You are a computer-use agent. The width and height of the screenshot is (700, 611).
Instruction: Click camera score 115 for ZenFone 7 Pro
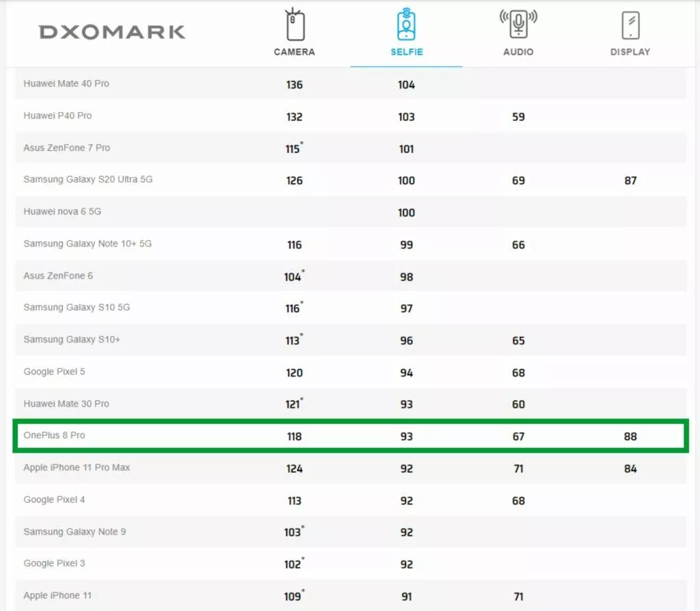pos(294,148)
